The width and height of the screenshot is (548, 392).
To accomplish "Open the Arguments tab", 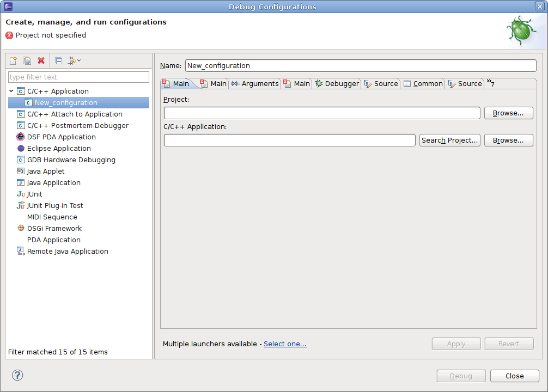I will pyautogui.click(x=255, y=84).
